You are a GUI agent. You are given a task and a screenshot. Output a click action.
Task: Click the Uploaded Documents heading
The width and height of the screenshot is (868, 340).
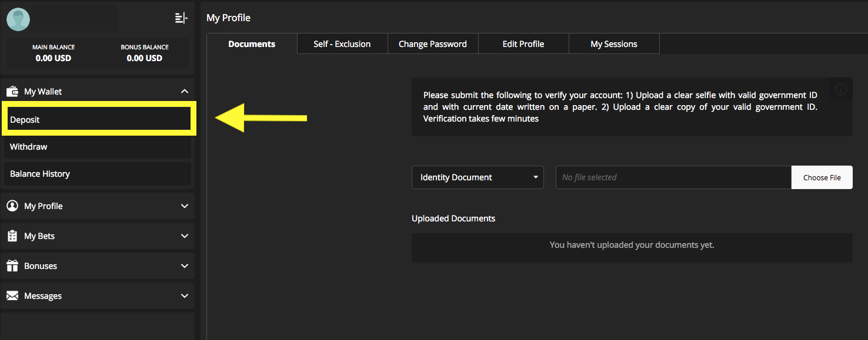[x=453, y=218]
